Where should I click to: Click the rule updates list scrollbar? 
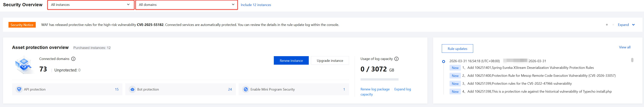(x=632, y=60)
